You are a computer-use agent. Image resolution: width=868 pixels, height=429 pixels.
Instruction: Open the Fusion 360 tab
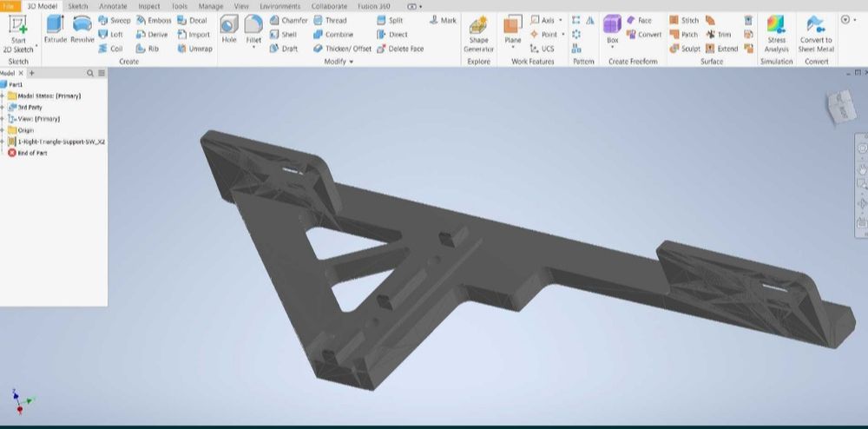(x=373, y=6)
